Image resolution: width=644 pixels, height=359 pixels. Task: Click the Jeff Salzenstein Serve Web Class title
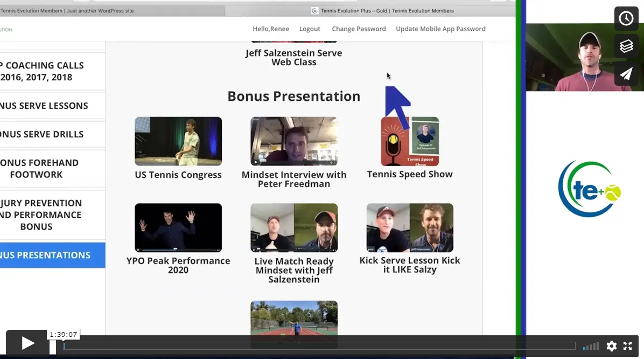(293, 58)
